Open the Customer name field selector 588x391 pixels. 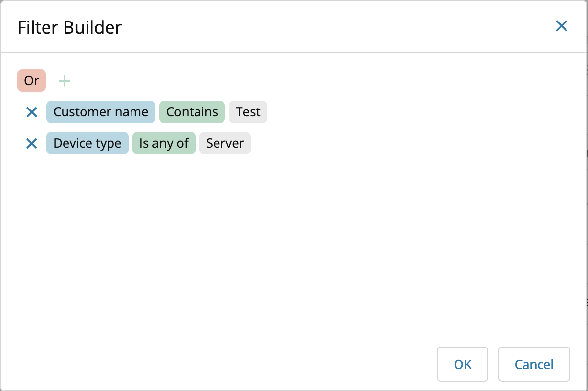pyautogui.click(x=101, y=112)
